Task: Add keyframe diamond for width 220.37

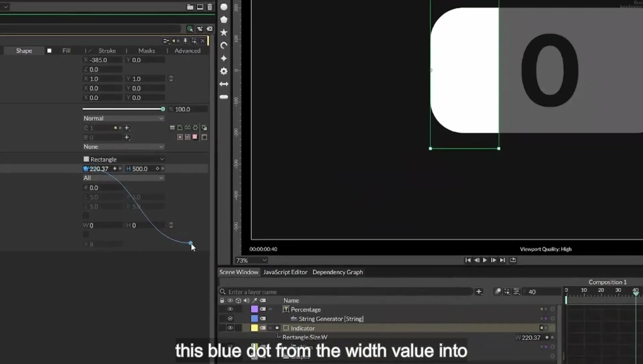Action: tap(115, 169)
